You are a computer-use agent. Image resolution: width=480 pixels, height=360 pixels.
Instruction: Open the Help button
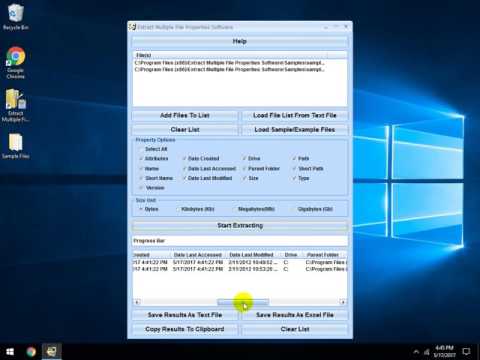pos(240,41)
